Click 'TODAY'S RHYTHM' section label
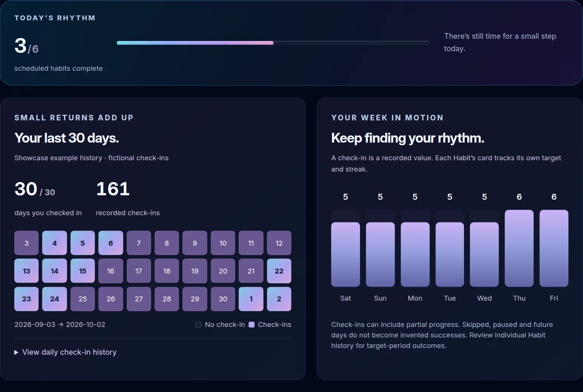The width and height of the screenshot is (583, 392). [55, 18]
